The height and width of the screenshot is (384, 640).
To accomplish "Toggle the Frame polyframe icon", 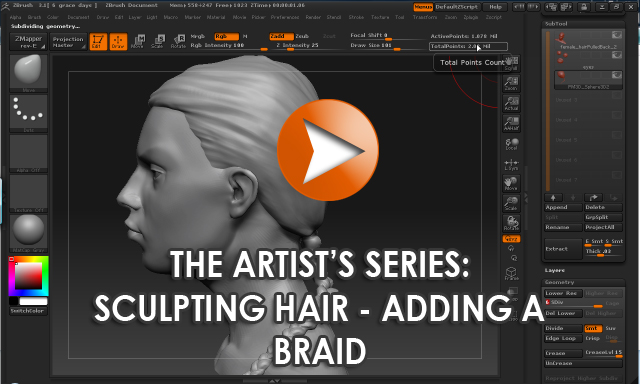I will (x=511, y=273).
